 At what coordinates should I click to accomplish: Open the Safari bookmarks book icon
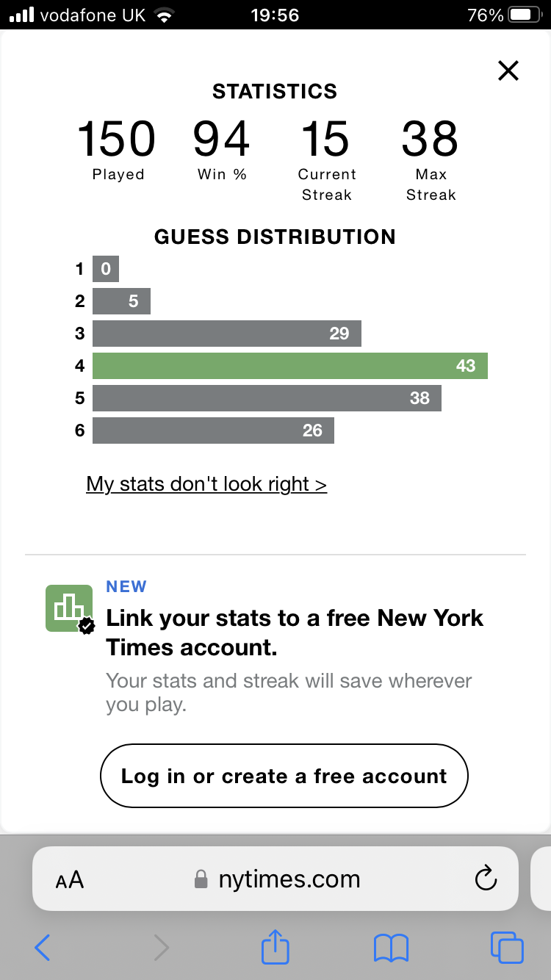click(391, 948)
